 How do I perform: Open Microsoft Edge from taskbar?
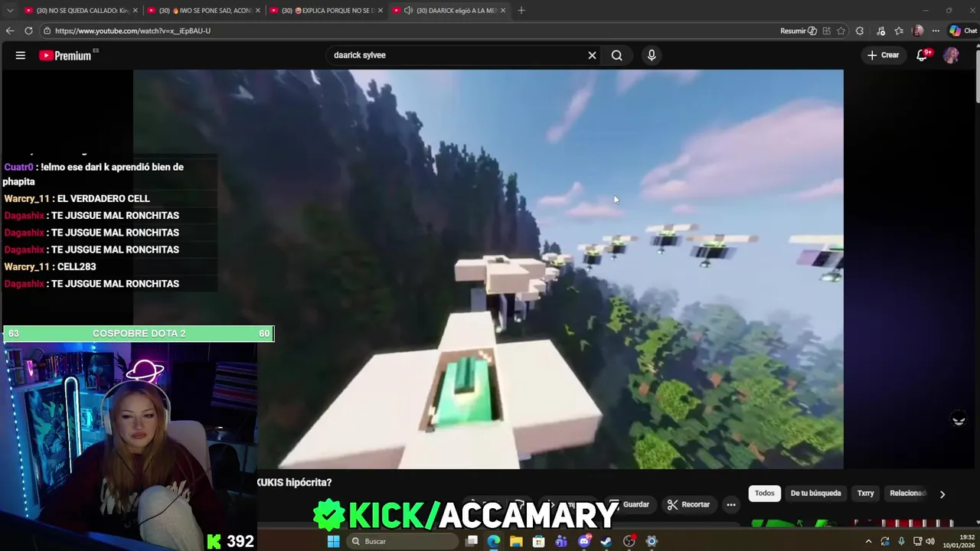tap(494, 541)
